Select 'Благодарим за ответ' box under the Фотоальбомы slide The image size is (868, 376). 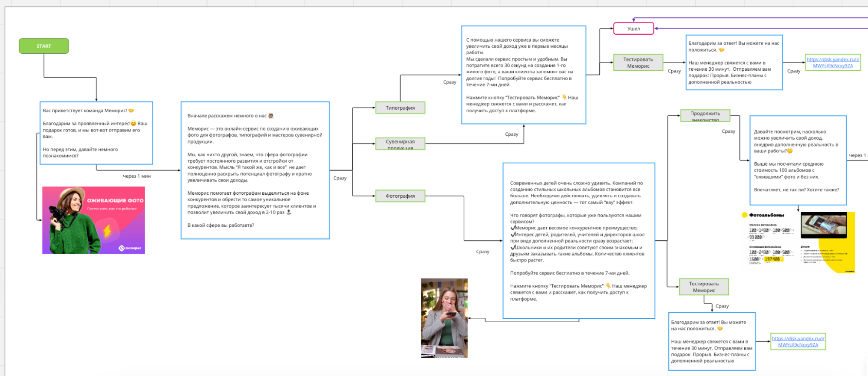pyautogui.click(x=712, y=341)
